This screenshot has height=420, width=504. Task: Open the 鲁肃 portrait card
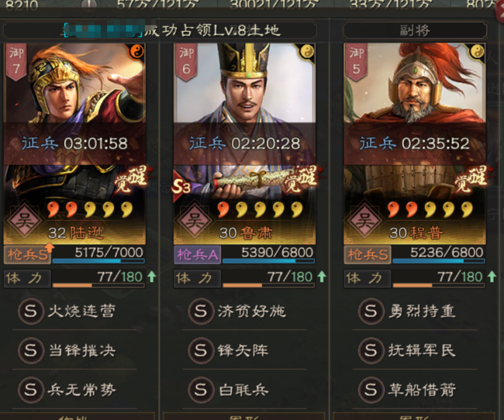coord(245,144)
